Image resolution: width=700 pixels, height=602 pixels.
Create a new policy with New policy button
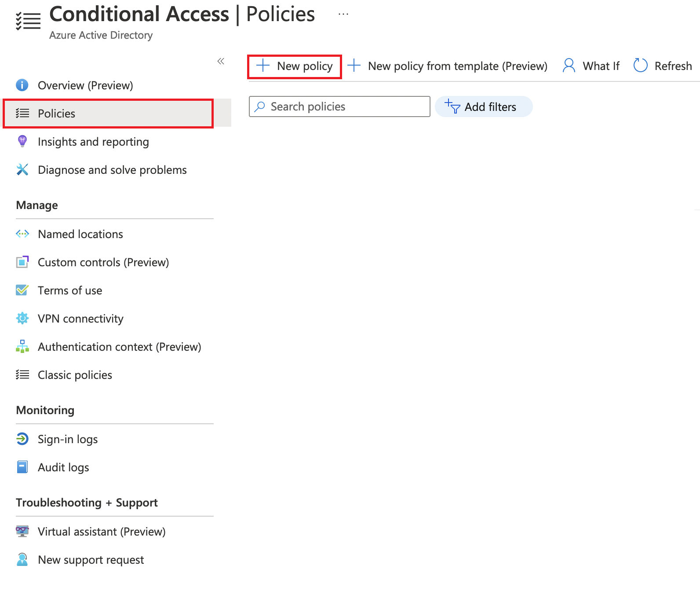click(x=294, y=66)
